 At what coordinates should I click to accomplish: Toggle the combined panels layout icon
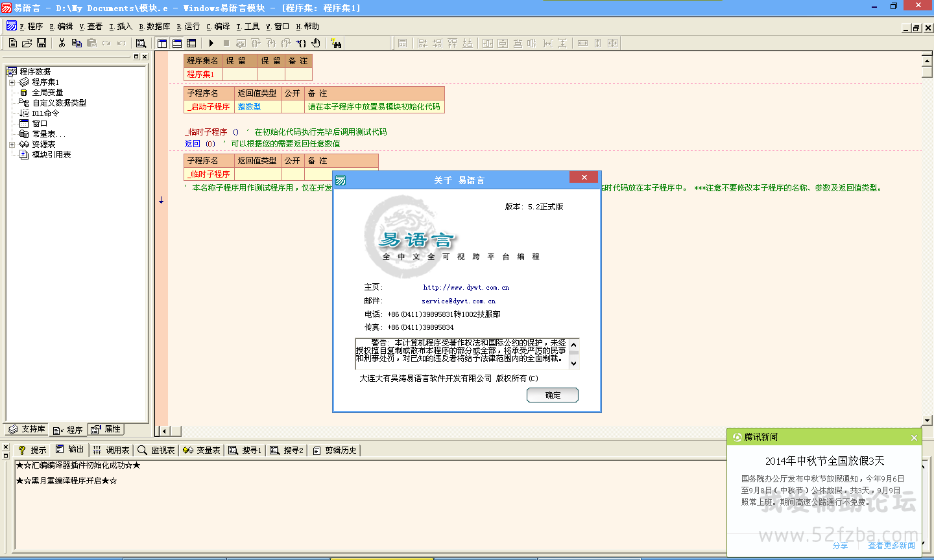[191, 43]
